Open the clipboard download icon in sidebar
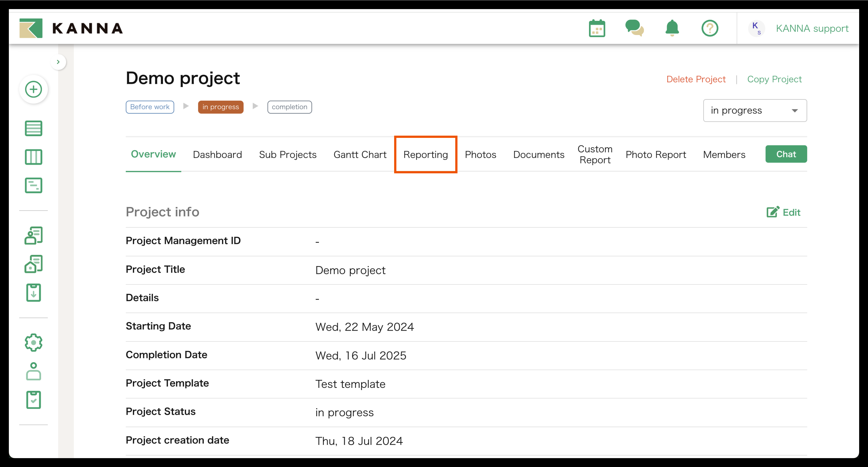Viewport: 868px width, 467px height. [33, 293]
